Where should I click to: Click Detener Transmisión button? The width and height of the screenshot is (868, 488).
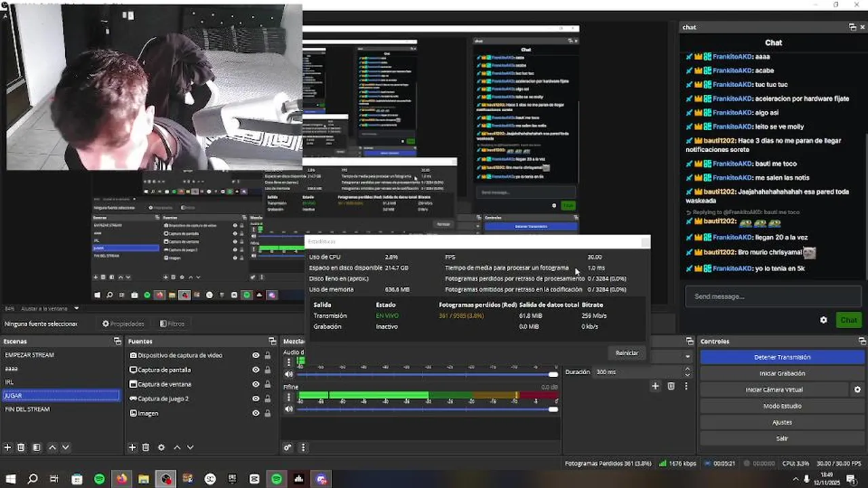pos(782,357)
